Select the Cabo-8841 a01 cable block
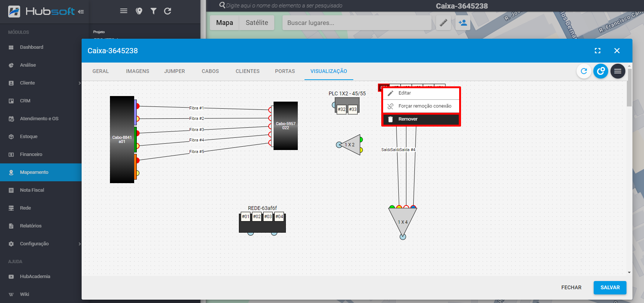The height and width of the screenshot is (303, 644). pos(122,140)
